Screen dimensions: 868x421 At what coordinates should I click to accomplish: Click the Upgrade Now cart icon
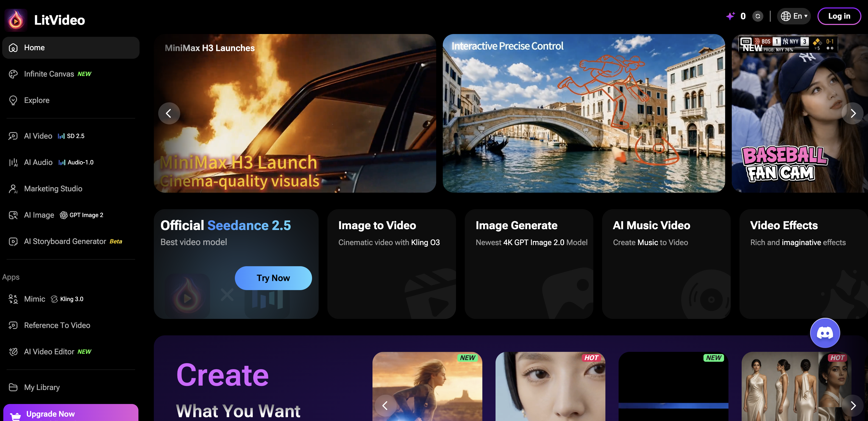(15, 416)
